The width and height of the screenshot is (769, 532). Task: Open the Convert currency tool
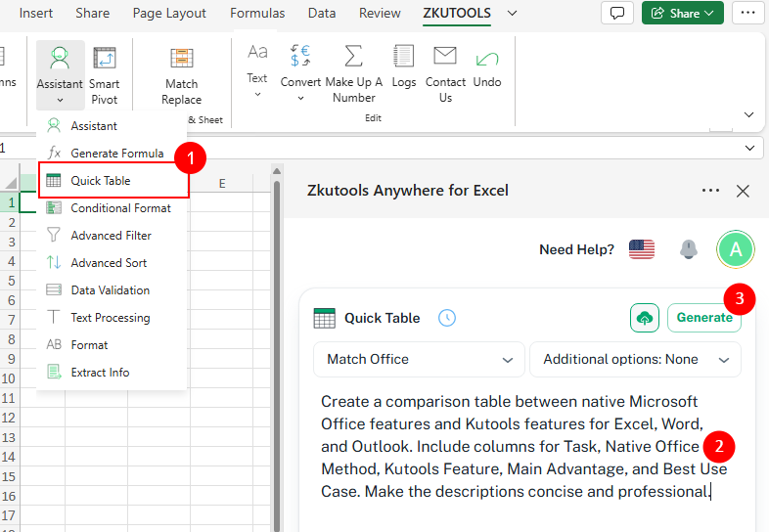300,71
